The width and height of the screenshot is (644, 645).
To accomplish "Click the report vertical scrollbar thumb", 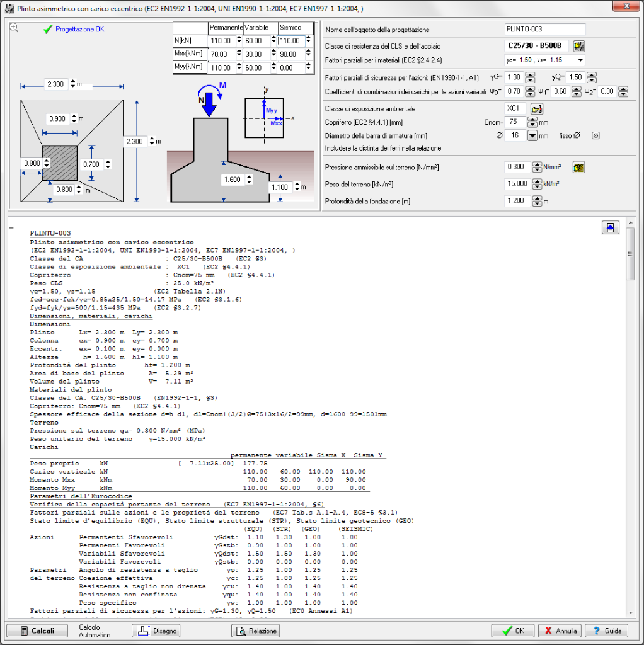I will point(630,254).
